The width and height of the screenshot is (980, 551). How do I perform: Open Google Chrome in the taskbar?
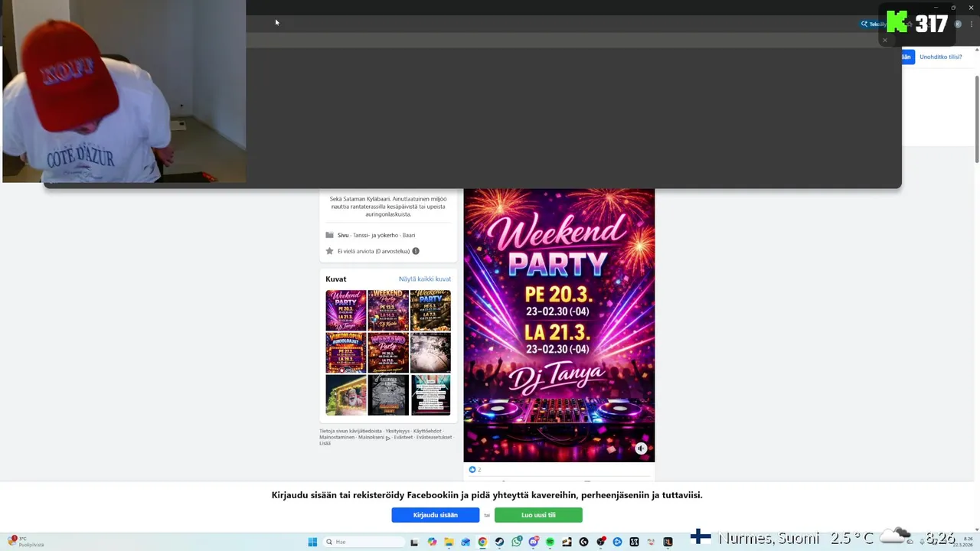(482, 542)
